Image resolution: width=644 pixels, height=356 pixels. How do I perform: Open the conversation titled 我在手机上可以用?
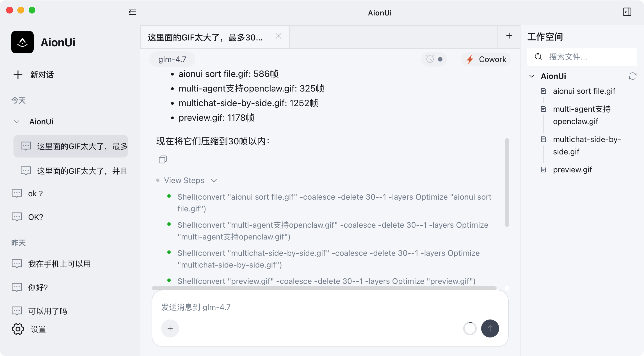pyautogui.click(x=59, y=264)
